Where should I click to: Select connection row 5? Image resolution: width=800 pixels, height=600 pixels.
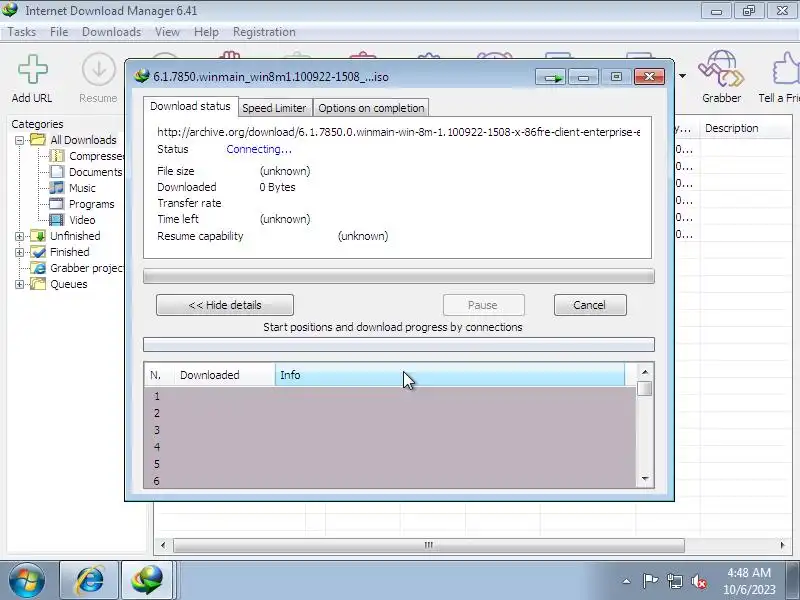point(390,464)
